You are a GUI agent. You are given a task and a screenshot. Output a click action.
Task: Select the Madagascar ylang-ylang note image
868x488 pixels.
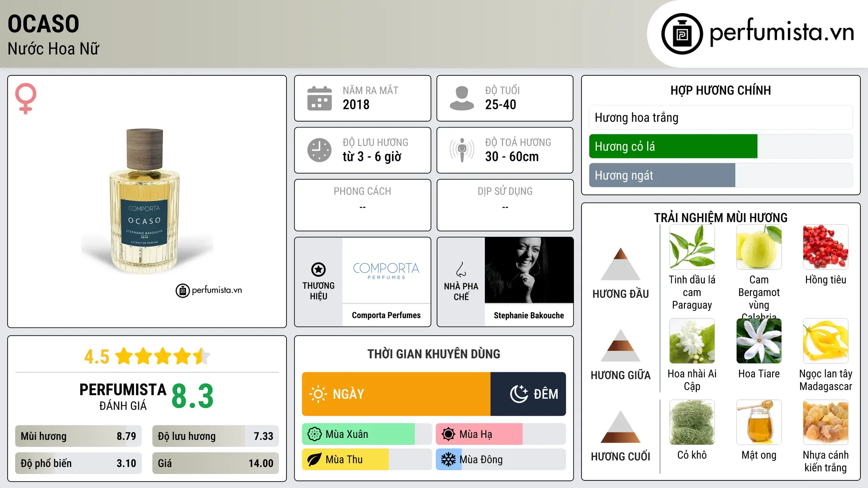click(826, 341)
